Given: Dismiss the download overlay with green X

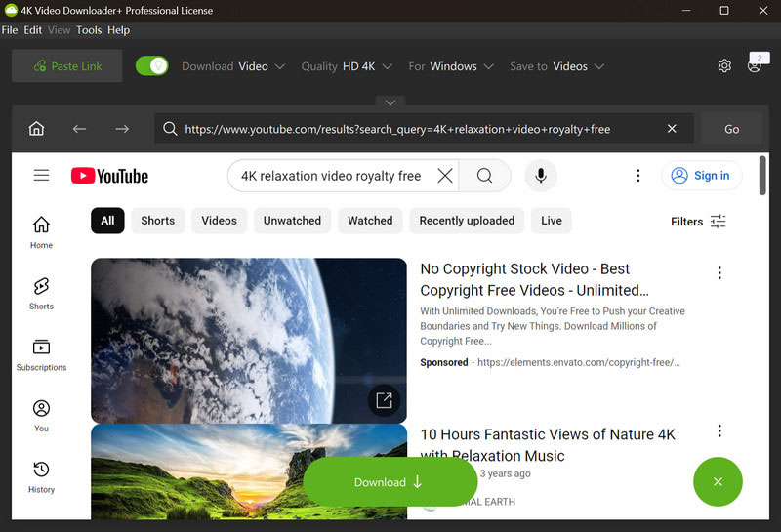Looking at the screenshot, I should [718, 481].
